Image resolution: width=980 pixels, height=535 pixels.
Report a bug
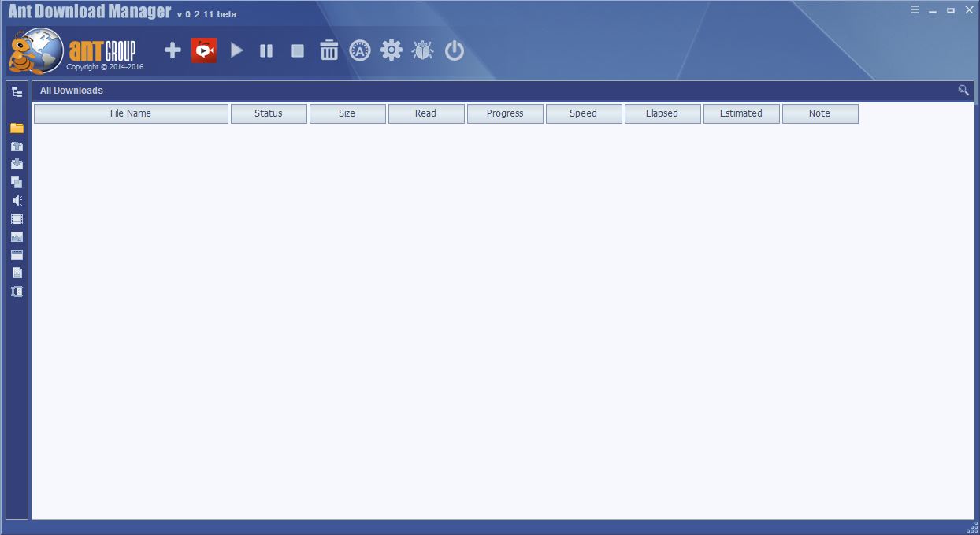coord(422,50)
